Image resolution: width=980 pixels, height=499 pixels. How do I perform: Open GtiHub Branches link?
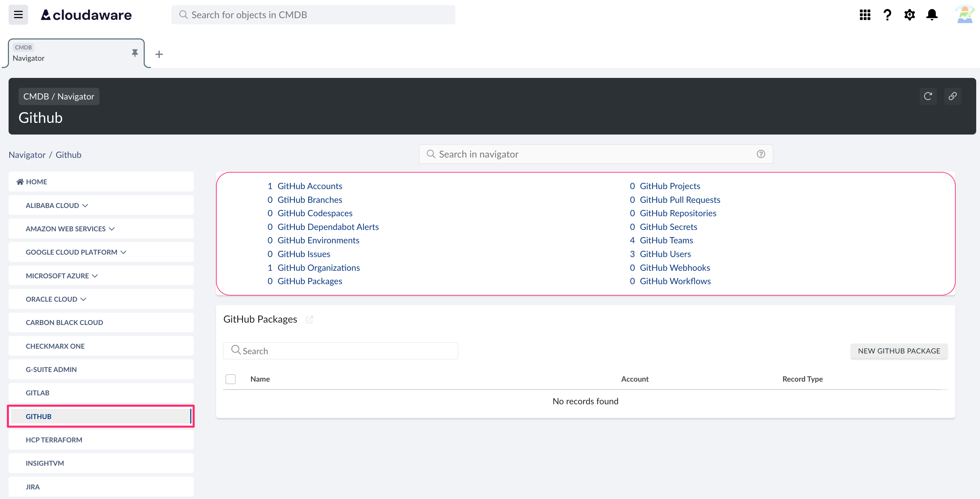tap(310, 200)
